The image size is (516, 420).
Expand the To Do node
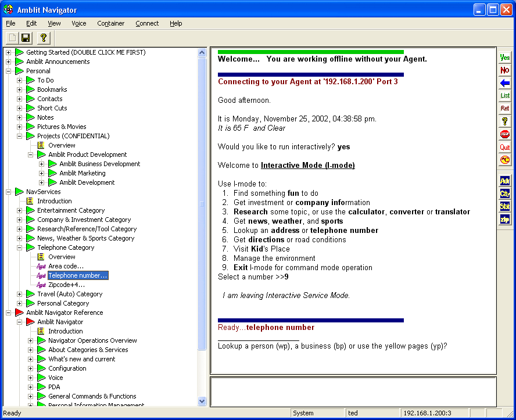[x=19, y=80]
